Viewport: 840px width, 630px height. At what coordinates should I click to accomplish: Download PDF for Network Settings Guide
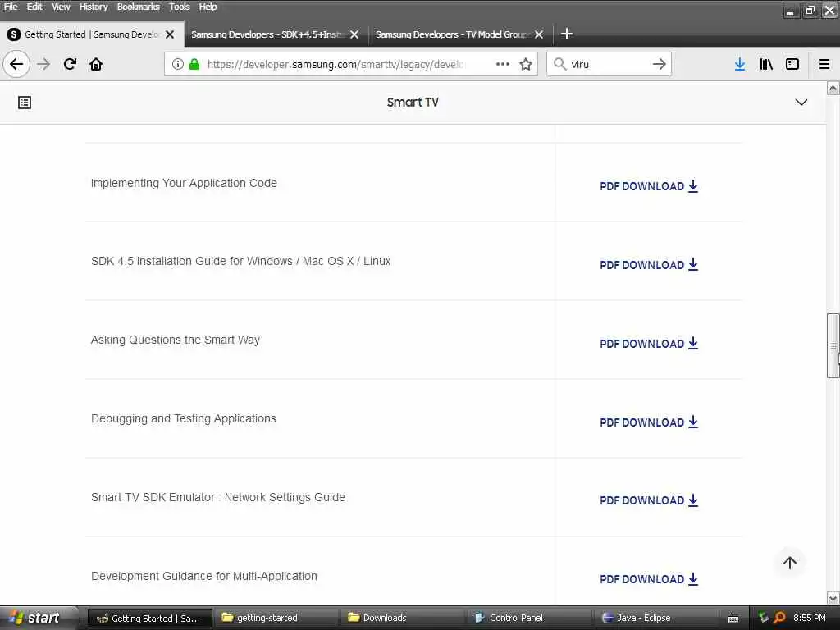649,500
